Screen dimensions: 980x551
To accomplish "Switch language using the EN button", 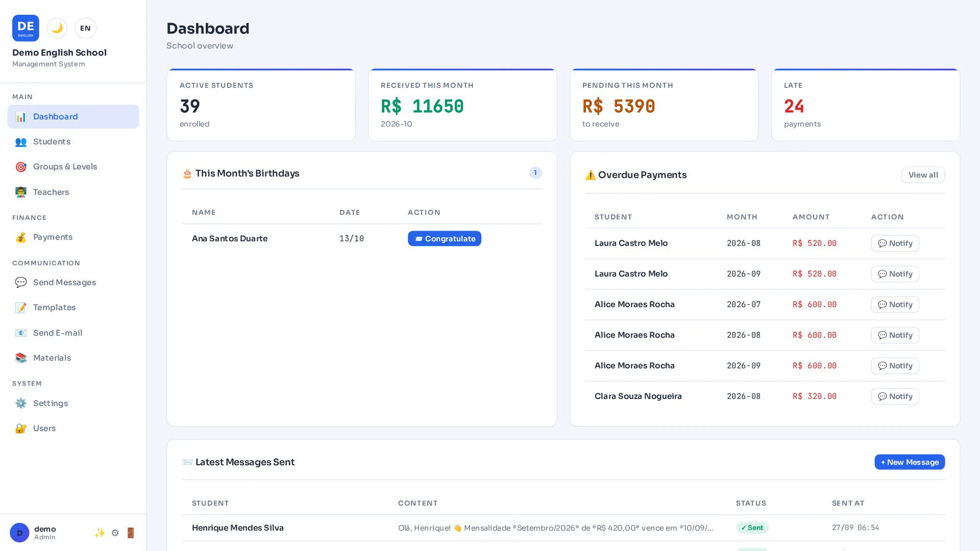I will [x=85, y=28].
